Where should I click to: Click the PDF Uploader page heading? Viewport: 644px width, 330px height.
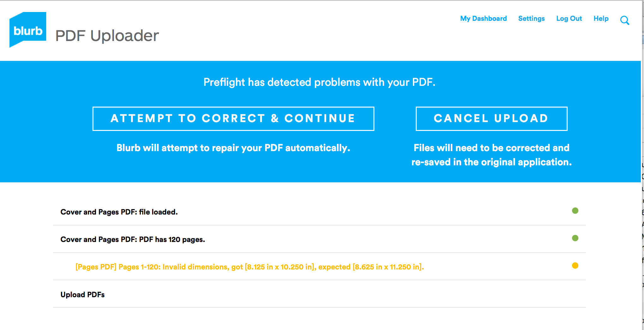[107, 36]
